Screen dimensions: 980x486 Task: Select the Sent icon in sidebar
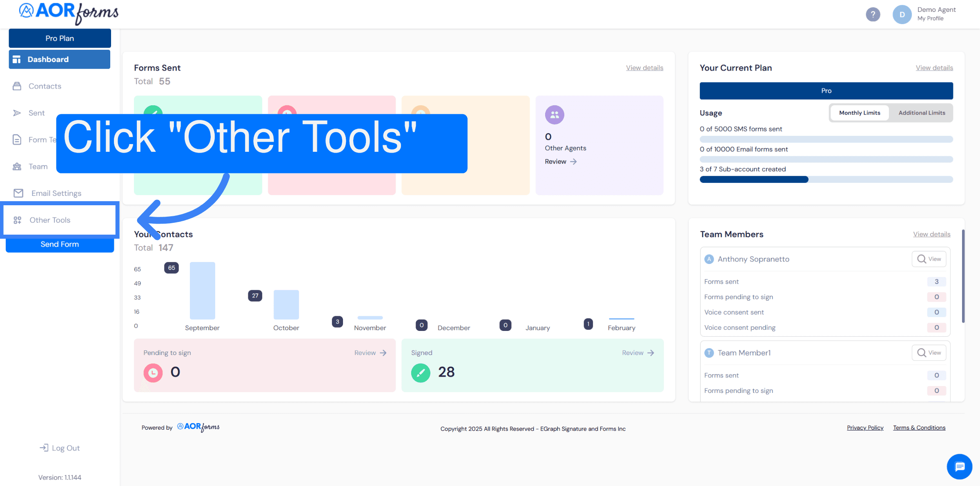tap(17, 113)
